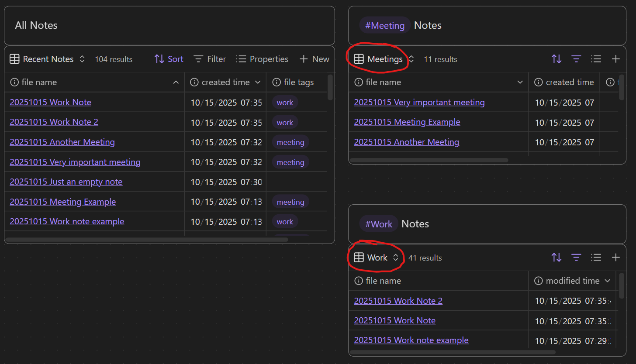636x364 pixels.
Task: Click sort icon in Meetings view toolbar
Action: pos(556,59)
